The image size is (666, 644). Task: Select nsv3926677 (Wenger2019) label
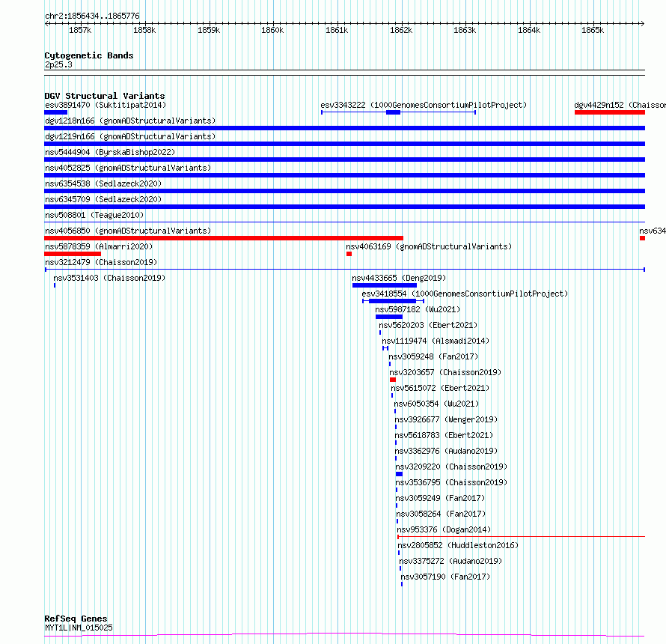point(446,419)
